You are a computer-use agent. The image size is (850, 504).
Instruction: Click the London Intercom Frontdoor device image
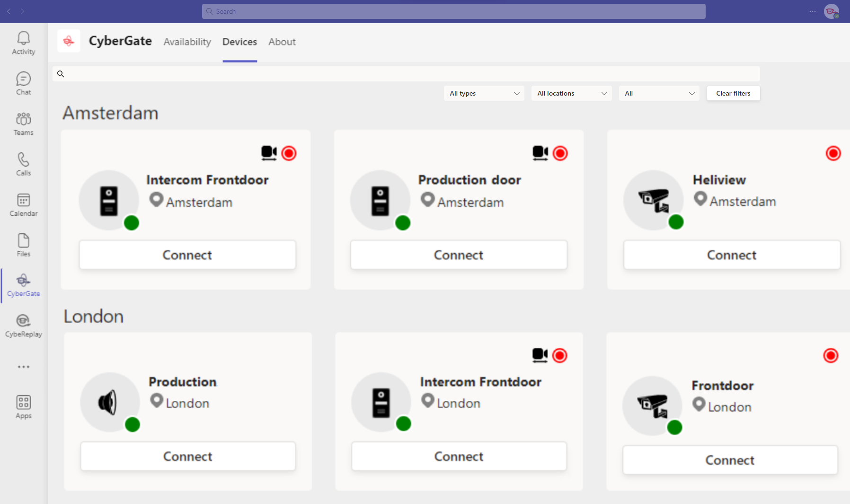tap(381, 402)
